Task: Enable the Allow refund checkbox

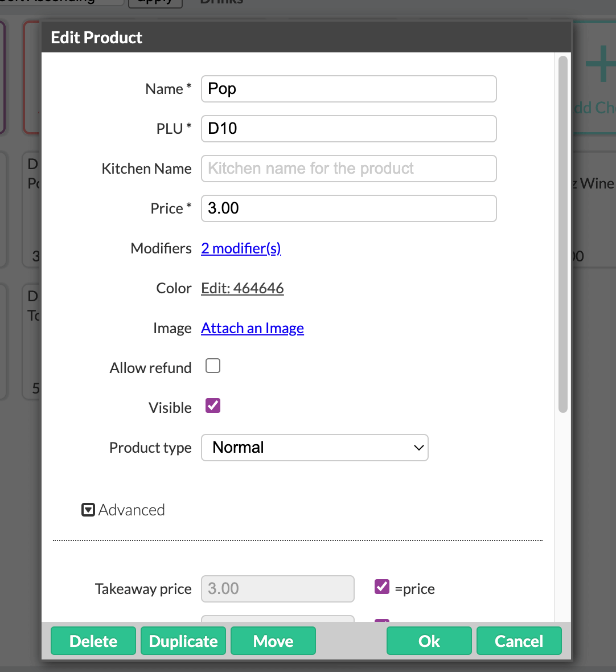Action: pyautogui.click(x=213, y=366)
